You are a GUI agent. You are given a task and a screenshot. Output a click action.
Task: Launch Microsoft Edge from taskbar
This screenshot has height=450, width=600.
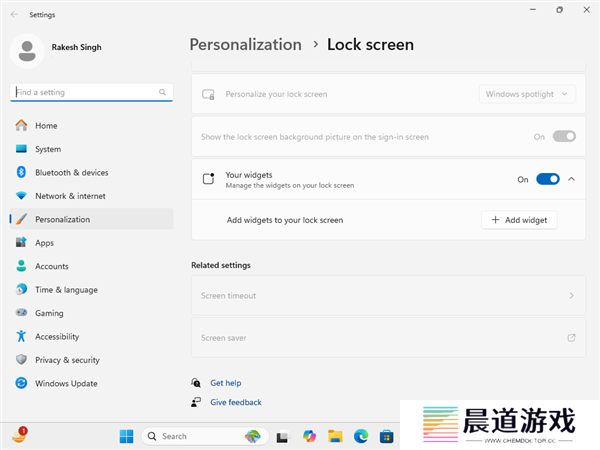click(361, 436)
